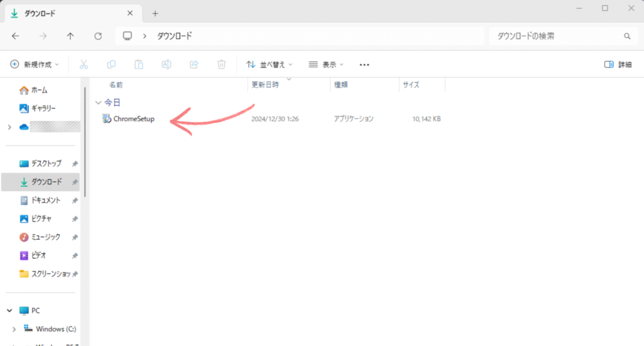Click the search magnifier icon
The image size is (644, 346).
(627, 36)
